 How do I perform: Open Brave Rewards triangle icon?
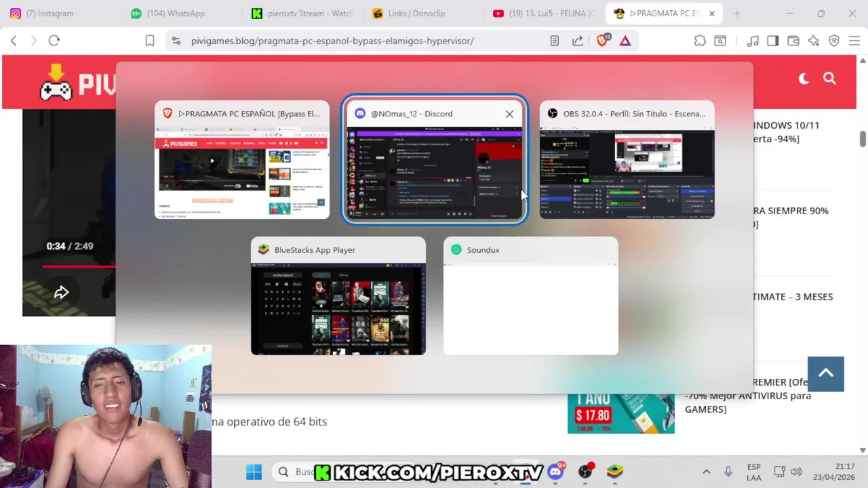(x=625, y=41)
